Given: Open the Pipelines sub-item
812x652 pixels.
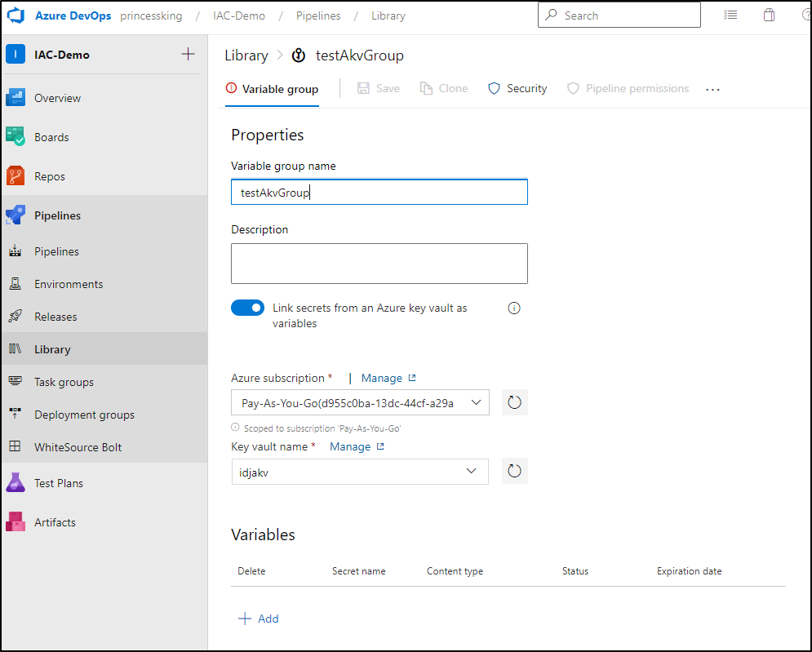Looking at the screenshot, I should click(104, 251).
